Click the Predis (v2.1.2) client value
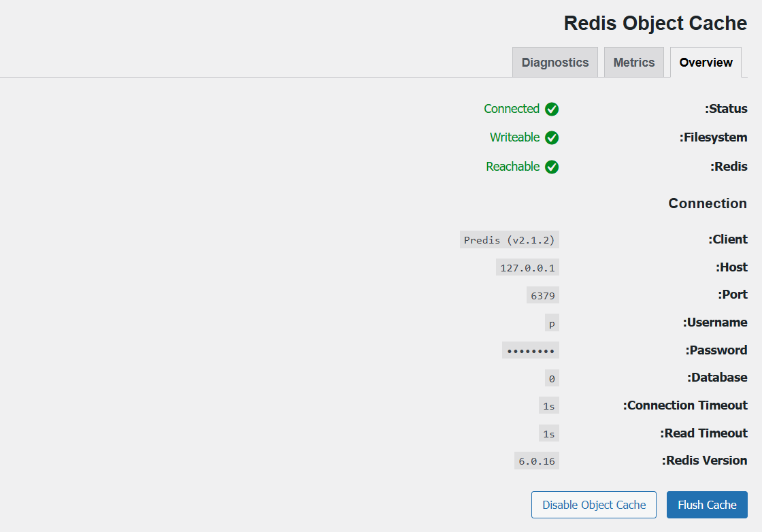This screenshot has width=762, height=532. pos(510,239)
